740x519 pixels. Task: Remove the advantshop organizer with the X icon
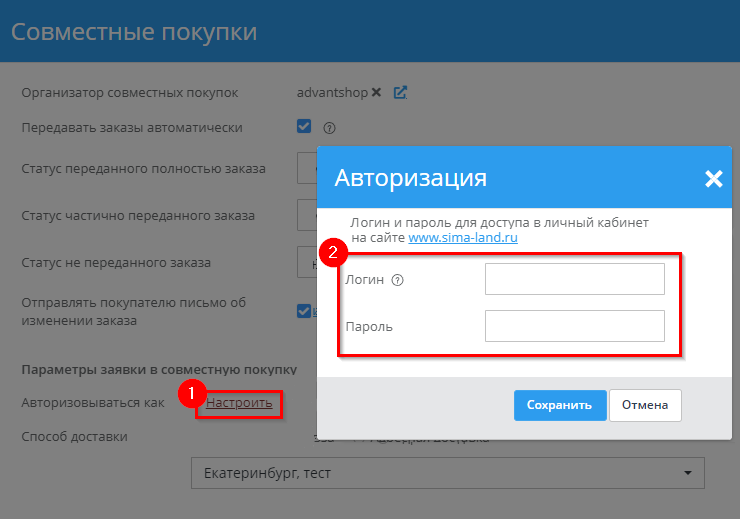click(x=376, y=93)
